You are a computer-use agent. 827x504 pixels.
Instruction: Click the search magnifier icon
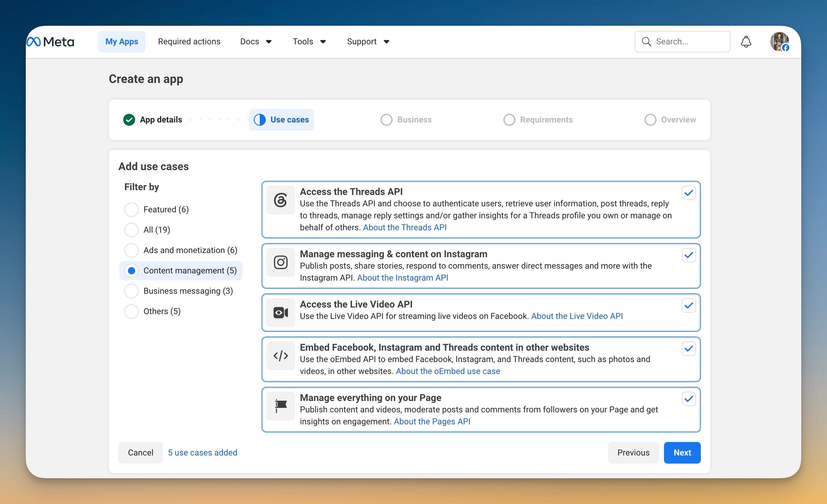click(646, 42)
